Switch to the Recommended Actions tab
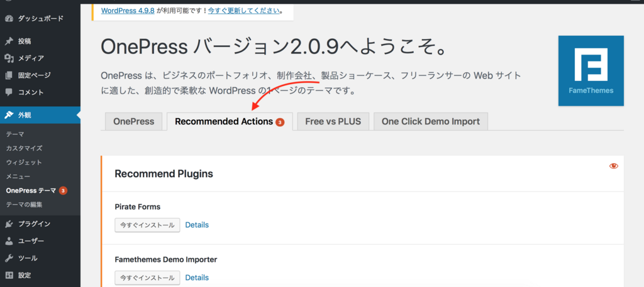This screenshot has width=644, height=287. [x=230, y=122]
